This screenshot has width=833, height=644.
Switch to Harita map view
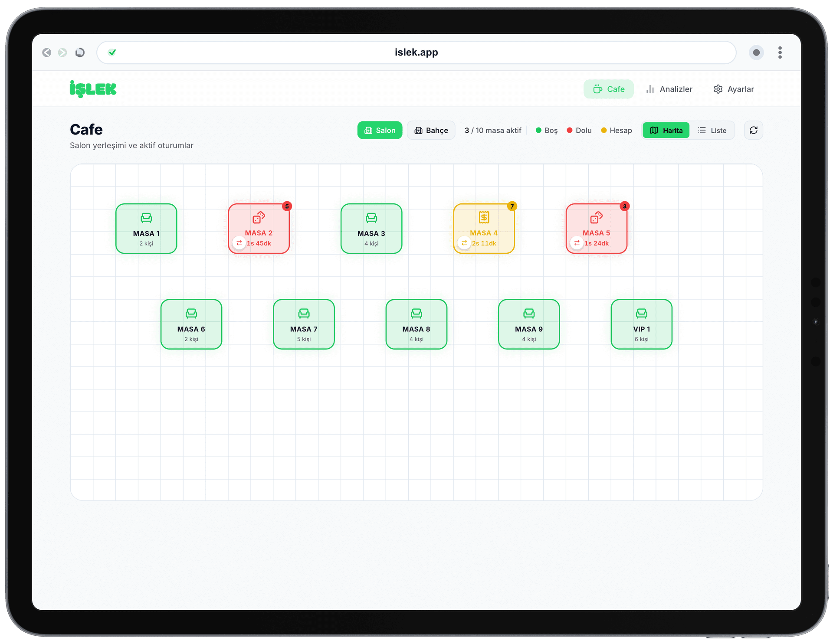pyautogui.click(x=666, y=130)
